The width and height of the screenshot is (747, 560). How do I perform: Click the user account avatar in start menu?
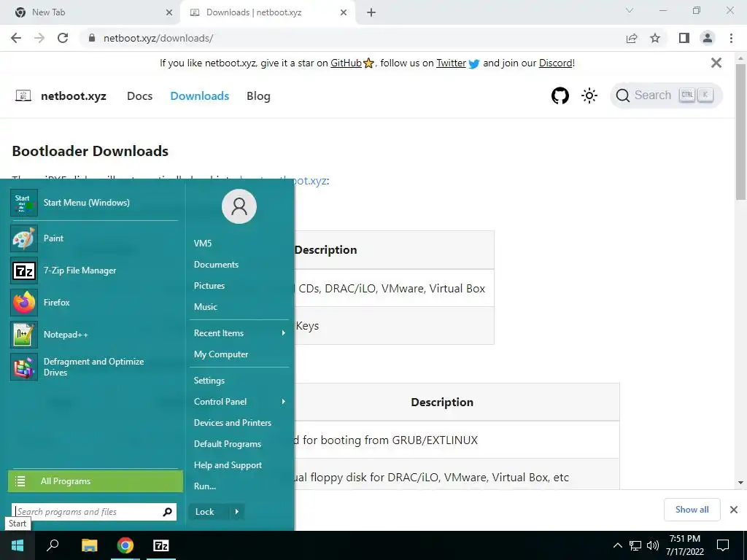[239, 206]
